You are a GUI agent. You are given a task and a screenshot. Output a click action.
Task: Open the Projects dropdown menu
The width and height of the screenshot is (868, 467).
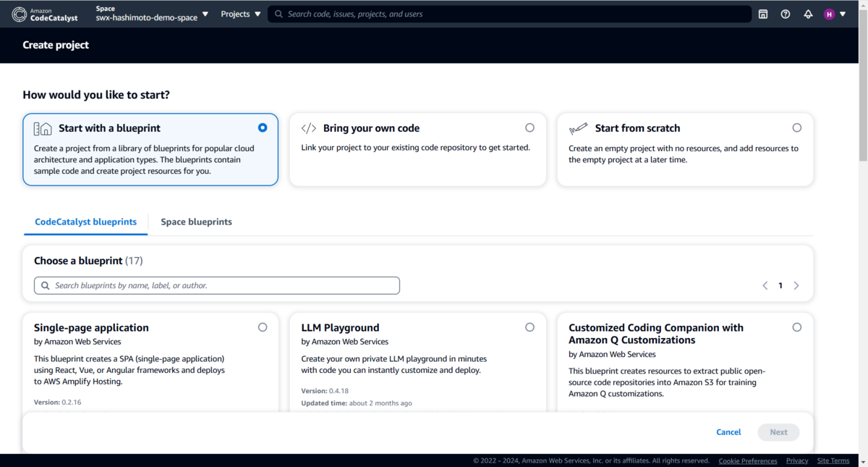241,14
